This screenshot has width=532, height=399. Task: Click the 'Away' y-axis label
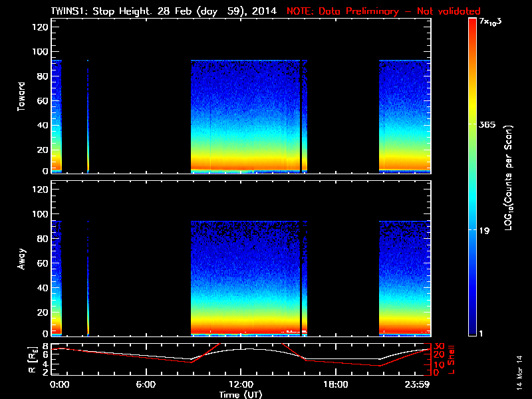pyautogui.click(x=22, y=259)
